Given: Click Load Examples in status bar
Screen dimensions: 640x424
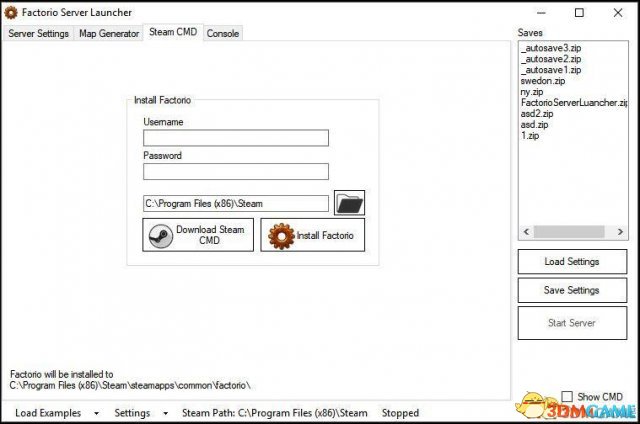Looking at the screenshot, I should [48, 413].
